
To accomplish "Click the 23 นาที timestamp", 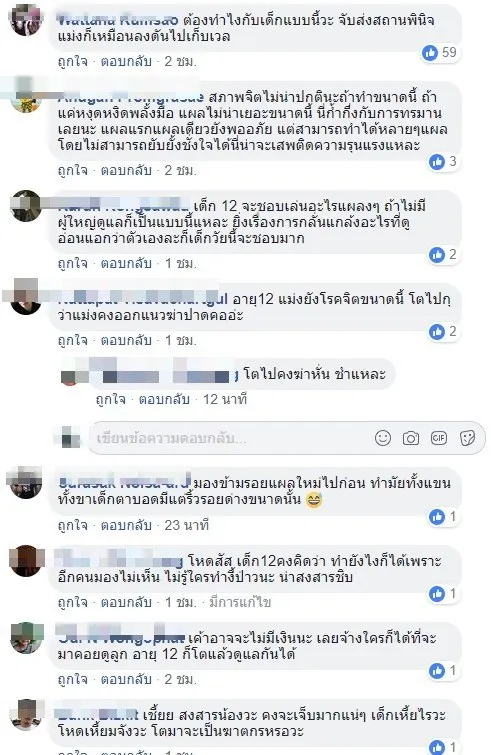I will pos(187,525).
